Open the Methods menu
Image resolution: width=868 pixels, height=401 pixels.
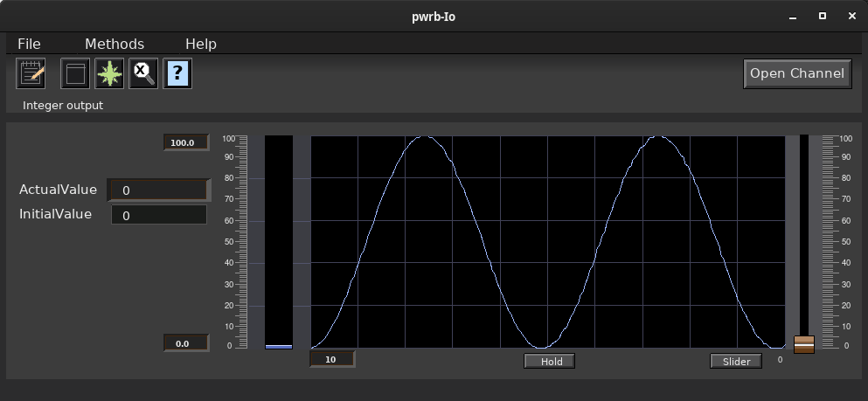click(x=115, y=44)
